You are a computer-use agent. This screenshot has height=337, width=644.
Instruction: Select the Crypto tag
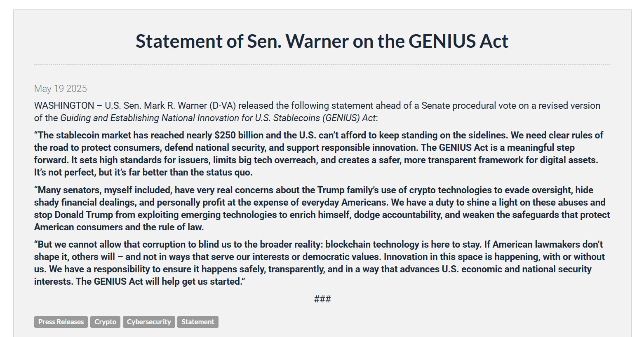[x=105, y=322]
